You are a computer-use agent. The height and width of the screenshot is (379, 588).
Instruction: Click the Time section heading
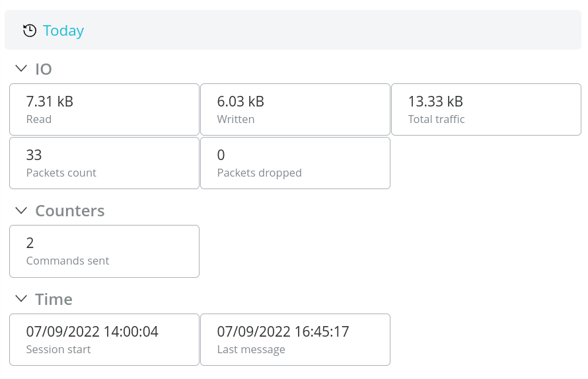coord(54,300)
